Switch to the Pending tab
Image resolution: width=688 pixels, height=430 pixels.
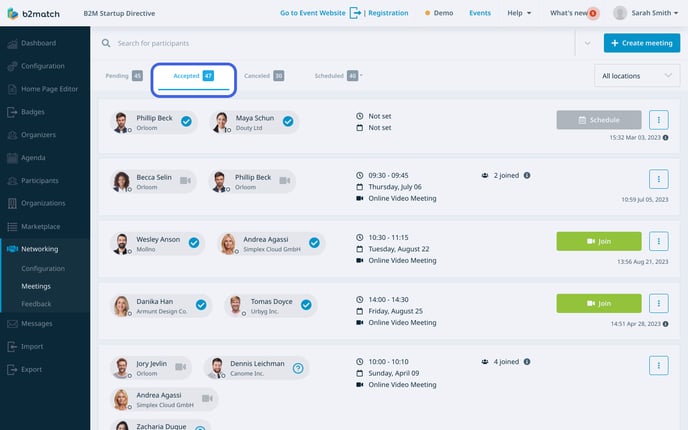124,76
